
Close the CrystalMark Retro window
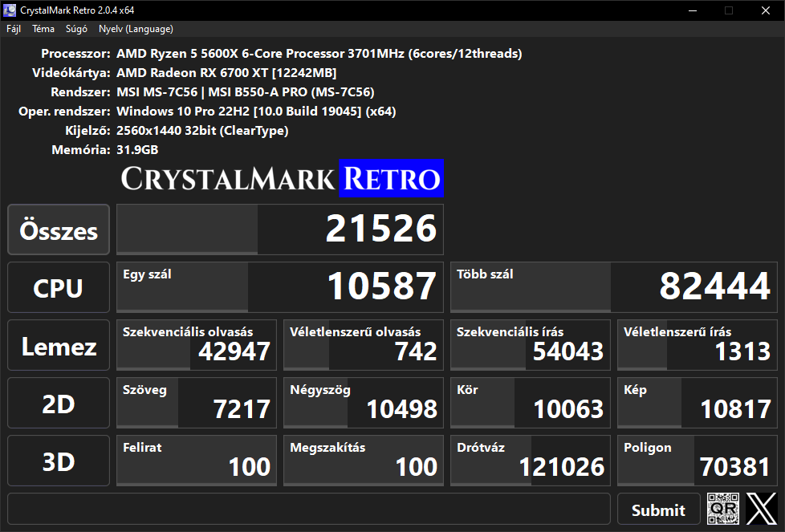pos(766,10)
